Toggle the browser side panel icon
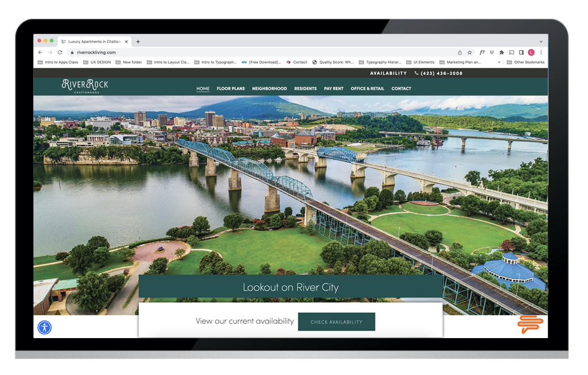The height and width of the screenshot is (375, 588). (521, 52)
